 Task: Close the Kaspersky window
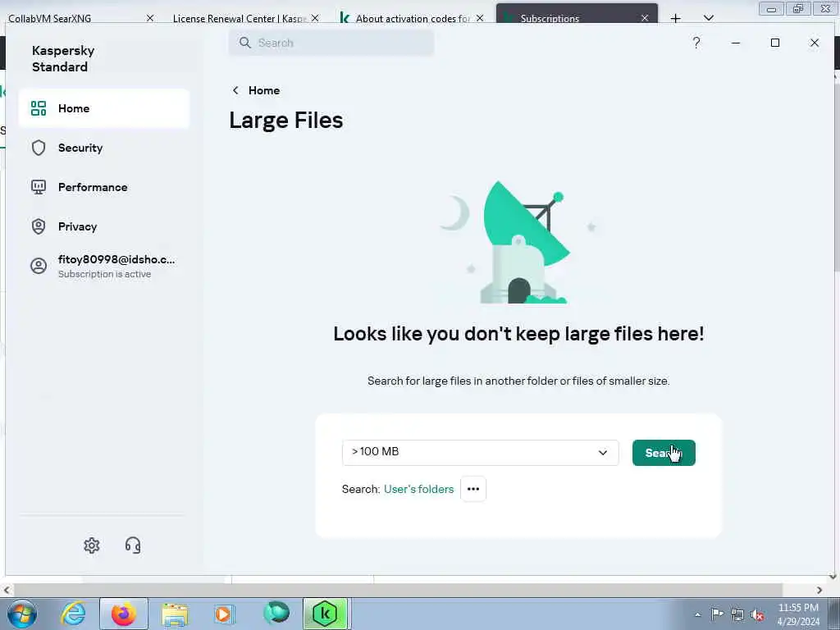pyautogui.click(x=815, y=43)
